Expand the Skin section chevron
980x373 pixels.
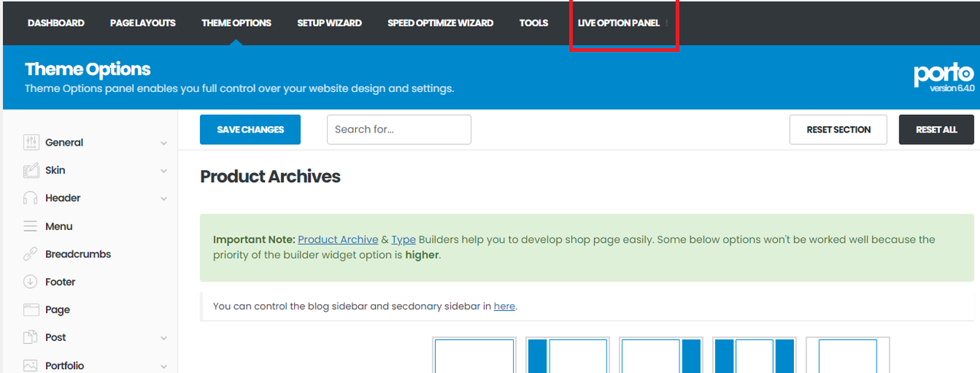164,171
